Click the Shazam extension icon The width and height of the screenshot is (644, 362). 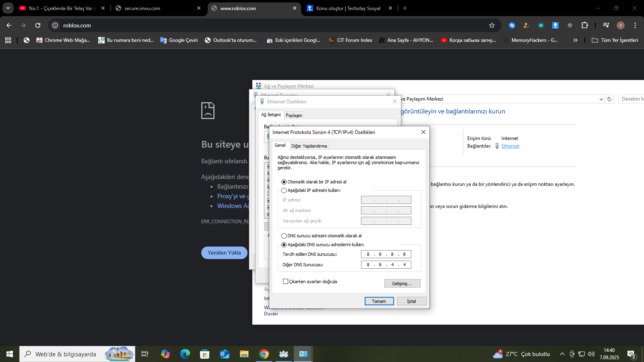512,25
